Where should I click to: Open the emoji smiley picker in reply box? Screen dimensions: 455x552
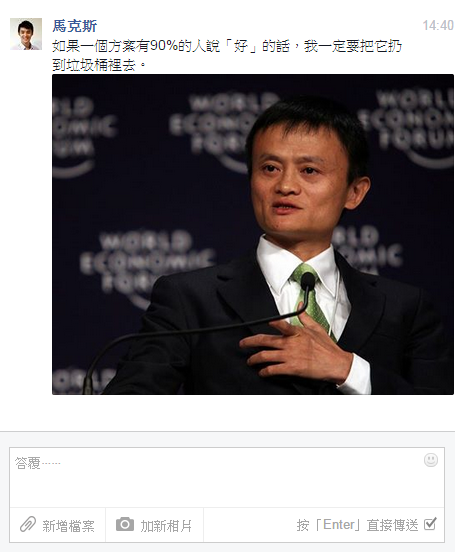[x=431, y=460]
